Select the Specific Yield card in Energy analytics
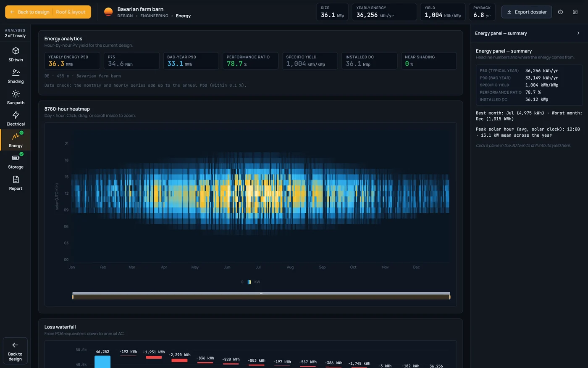 [x=310, y=61]
